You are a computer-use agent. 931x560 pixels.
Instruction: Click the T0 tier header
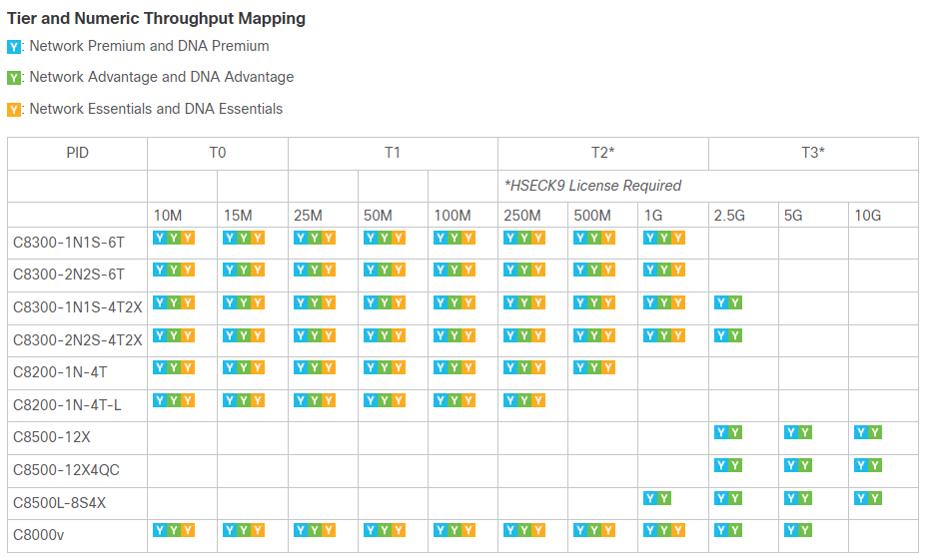[x=218, y=153]
